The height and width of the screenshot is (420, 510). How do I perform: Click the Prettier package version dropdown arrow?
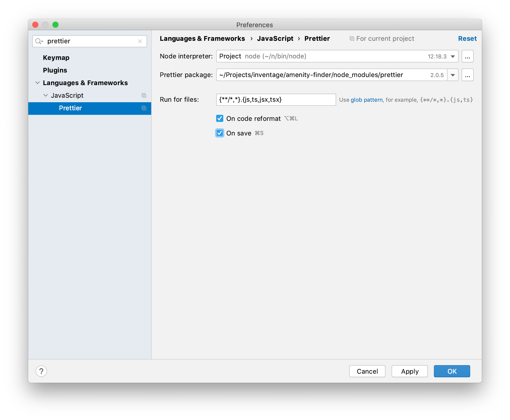453,75
